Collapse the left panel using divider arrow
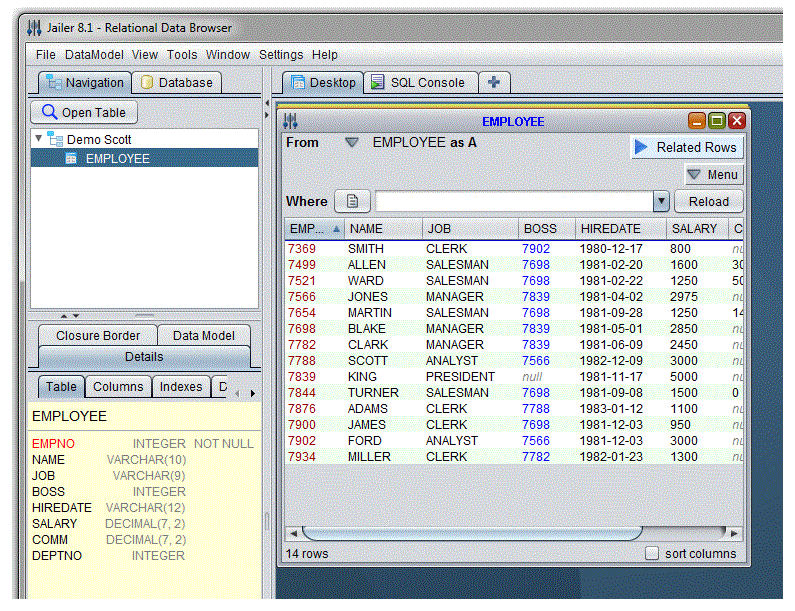 click(x=267, y=102)
